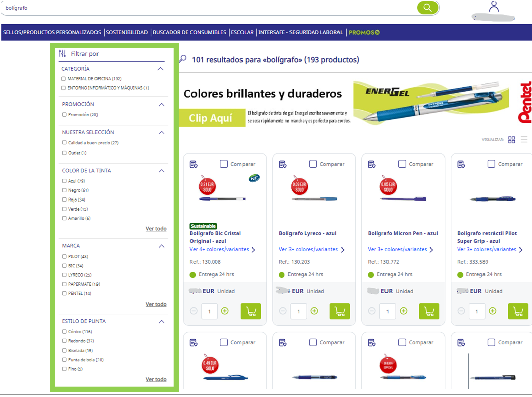Filter by BIC brand
Image resolution: width=532 pixels, height=397 pixels.
point(64,266)
